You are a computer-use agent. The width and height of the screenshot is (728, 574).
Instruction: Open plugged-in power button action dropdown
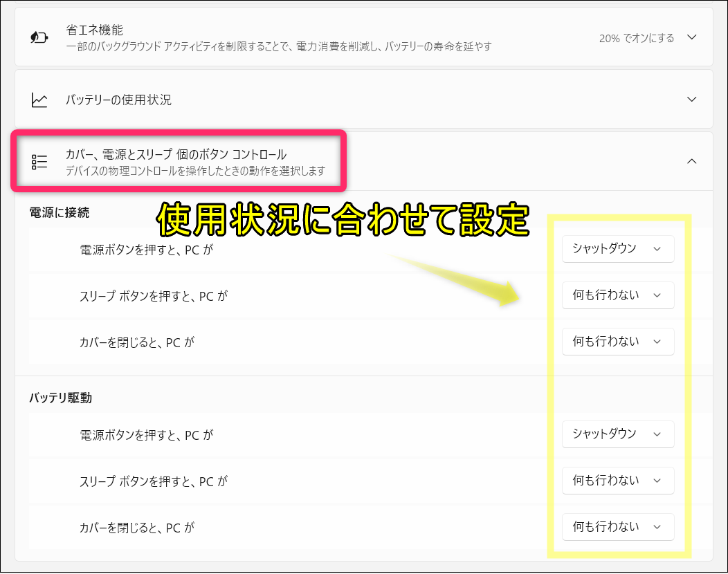617,248
